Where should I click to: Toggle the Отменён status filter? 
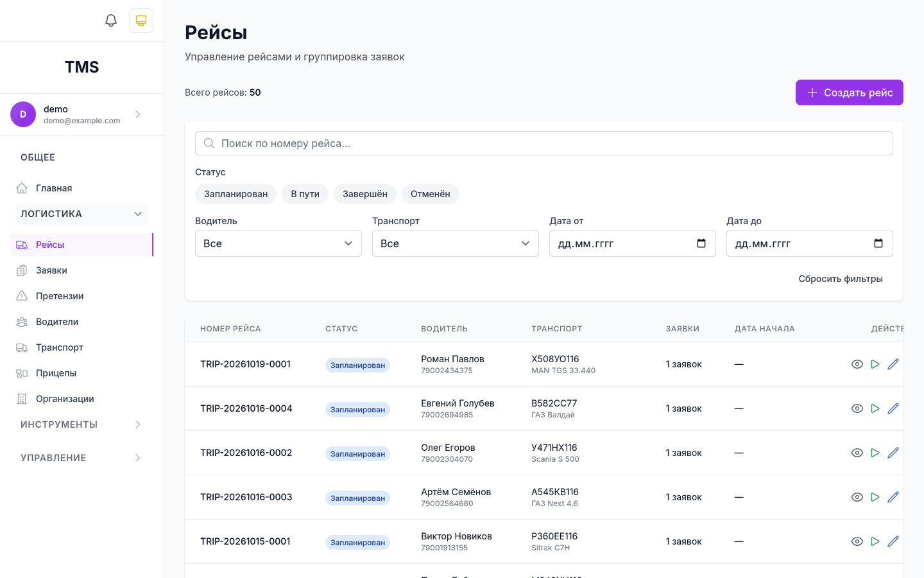(x=431, y=194)
